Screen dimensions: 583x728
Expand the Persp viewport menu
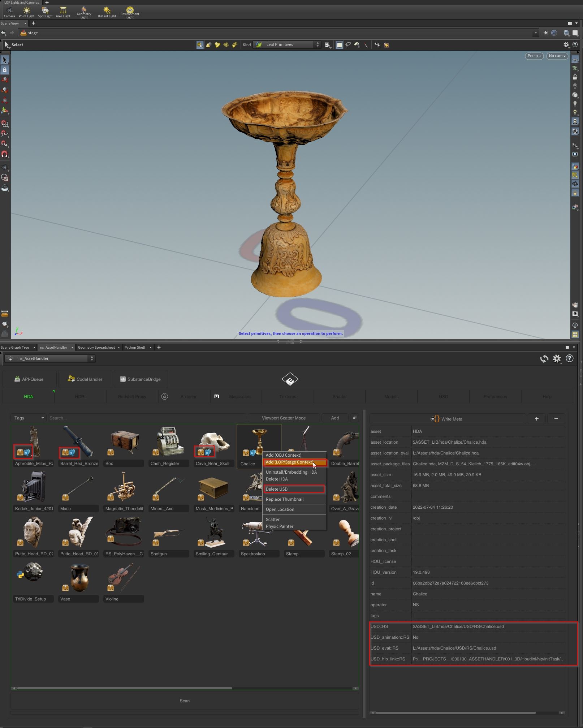[534, 56]
